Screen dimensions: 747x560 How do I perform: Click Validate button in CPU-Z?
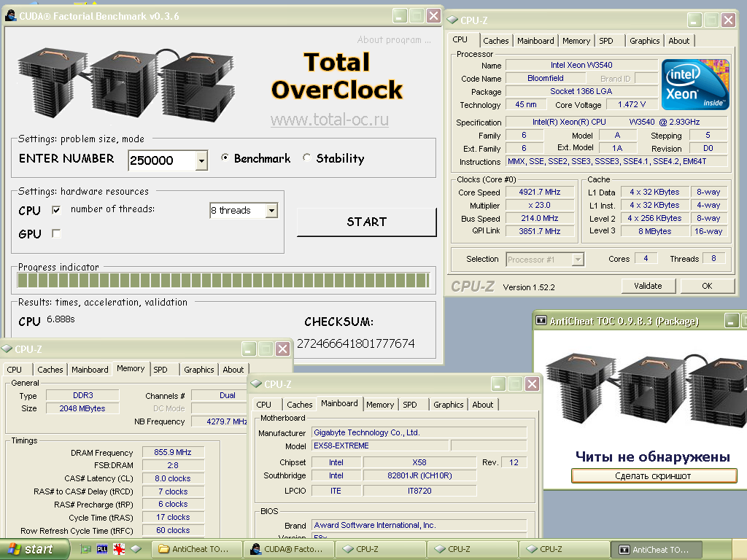pyautogui.click(x=648, y=286)
